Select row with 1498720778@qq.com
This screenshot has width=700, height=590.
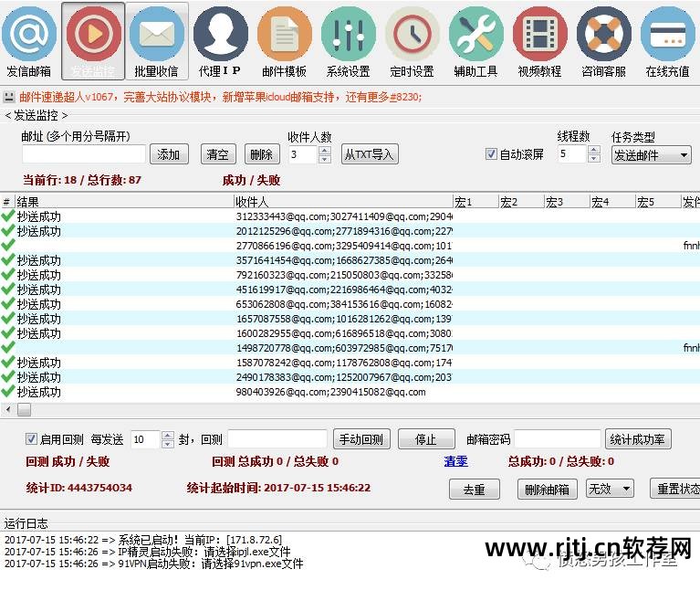[x=350, y=348]
